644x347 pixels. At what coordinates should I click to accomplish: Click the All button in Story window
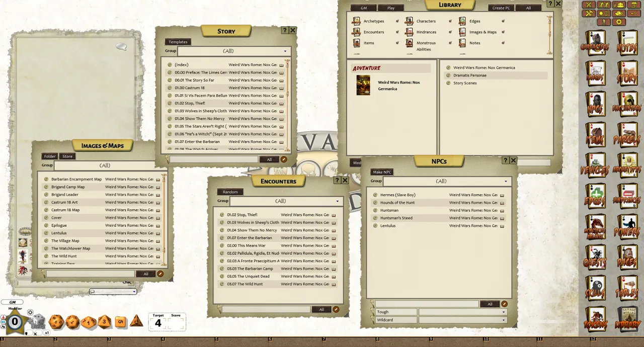tap(269, 159)
